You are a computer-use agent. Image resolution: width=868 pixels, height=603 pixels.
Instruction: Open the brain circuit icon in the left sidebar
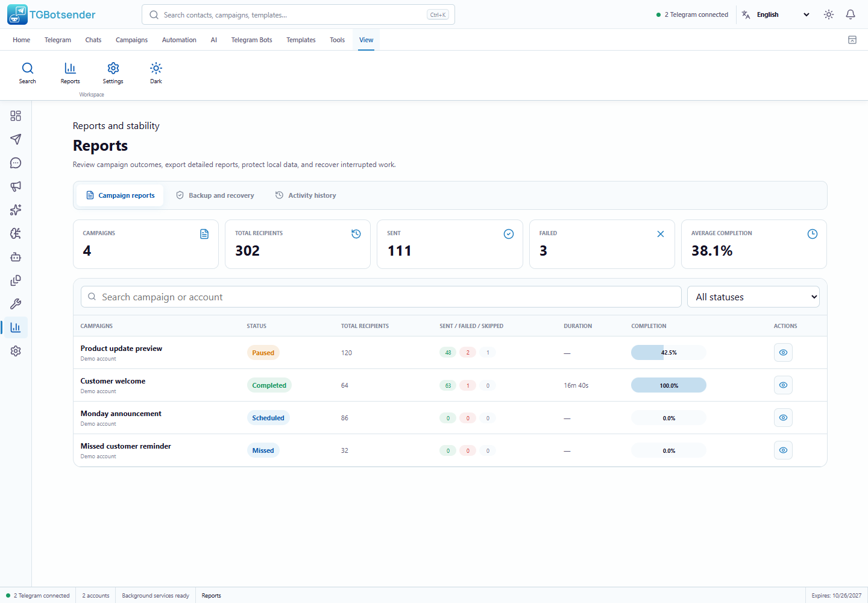pos(16,233)
